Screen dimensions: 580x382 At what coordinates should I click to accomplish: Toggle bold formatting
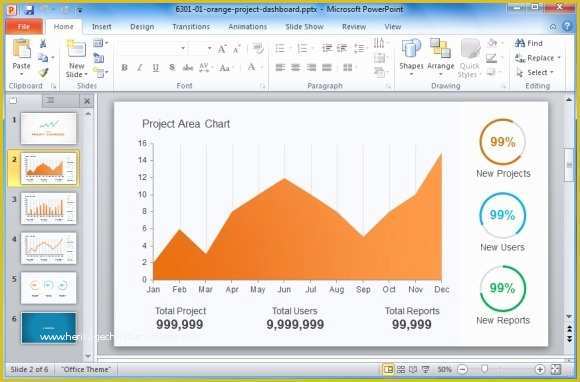tap(124, 68)
